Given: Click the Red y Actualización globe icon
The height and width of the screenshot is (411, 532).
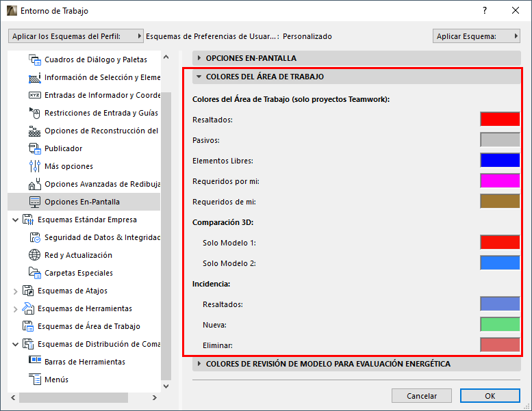Looking at the screenshot, I should click(35, 255).
